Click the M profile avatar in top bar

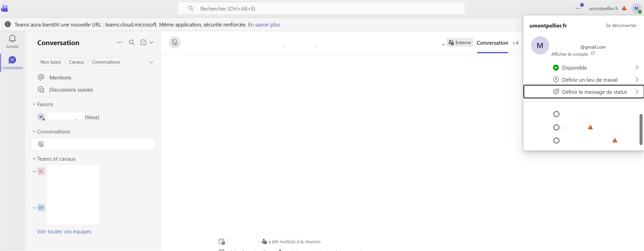(x=636, y=8)
